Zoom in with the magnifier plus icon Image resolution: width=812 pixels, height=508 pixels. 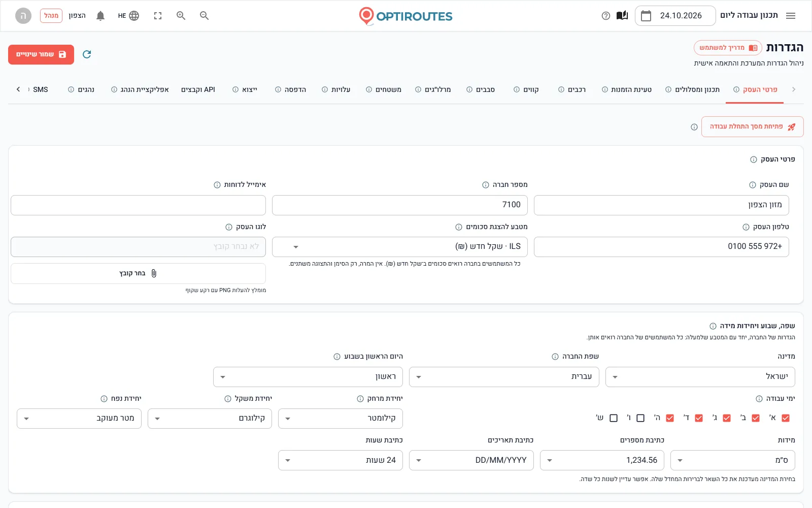(181, 16)
